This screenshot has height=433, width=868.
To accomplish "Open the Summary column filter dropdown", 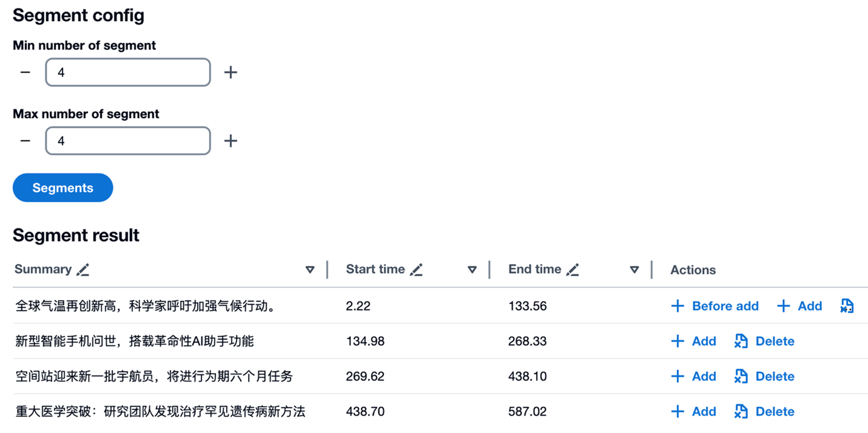I will pyautogui.click(x=310, y=269).
